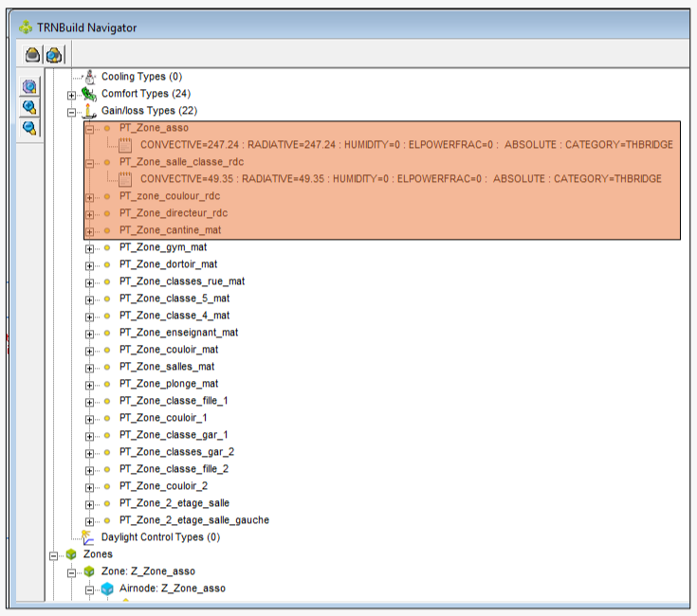Viewport: 697px width, 616px height.
Task: Click the snowman icon for Cooling Types
Action: 89,77
